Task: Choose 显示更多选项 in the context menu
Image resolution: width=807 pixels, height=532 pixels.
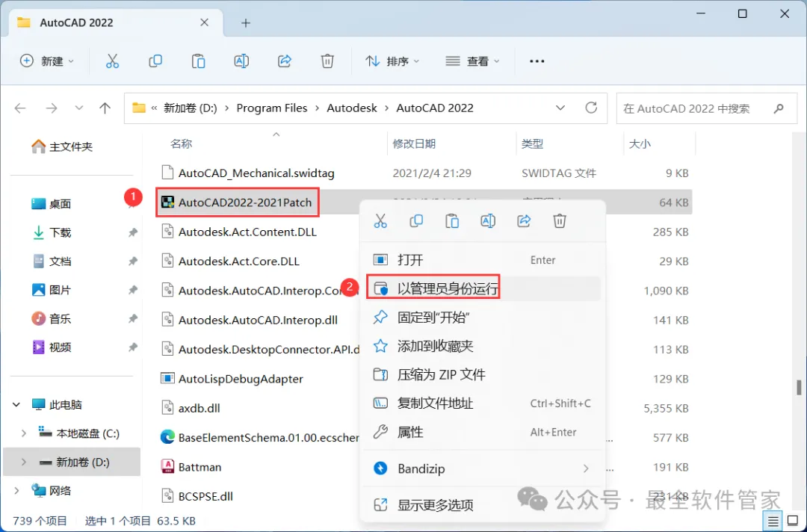Action: point(482,505)
